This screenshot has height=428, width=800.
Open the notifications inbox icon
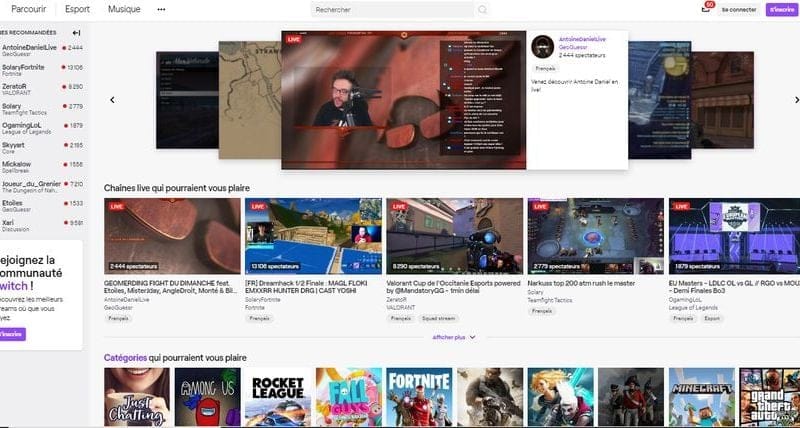pyautogui.click(x=706, y=9)
